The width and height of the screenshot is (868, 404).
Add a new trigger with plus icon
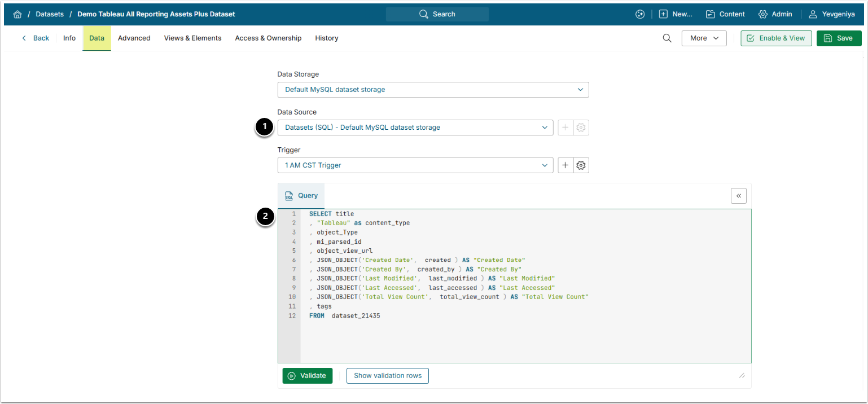pos(565,165)
